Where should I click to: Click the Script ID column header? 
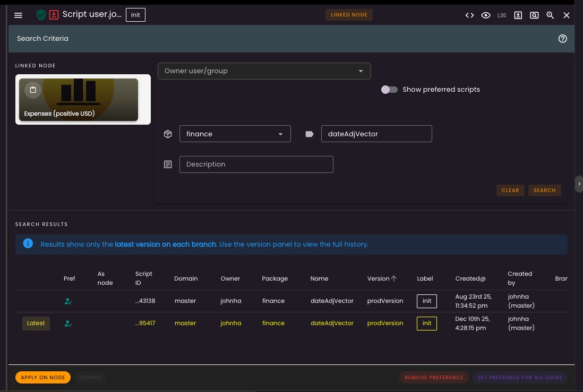tap(143, 278)
